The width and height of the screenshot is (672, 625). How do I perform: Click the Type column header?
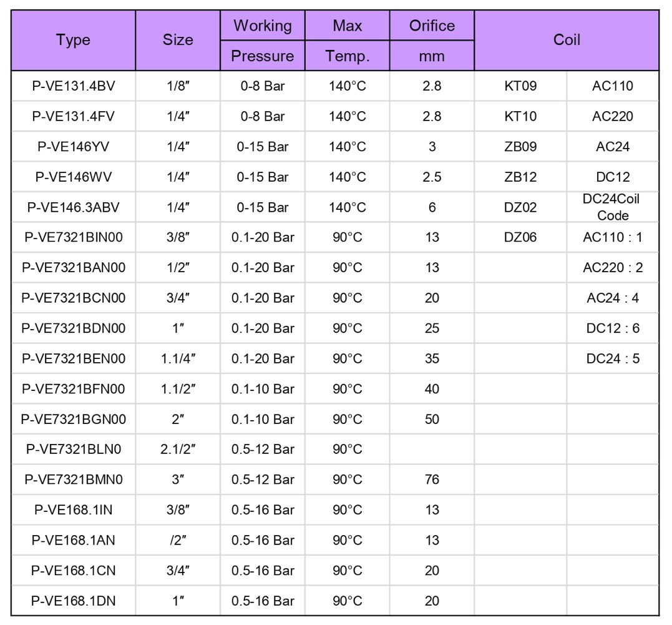pyautogui.click(x=73, y=41)
